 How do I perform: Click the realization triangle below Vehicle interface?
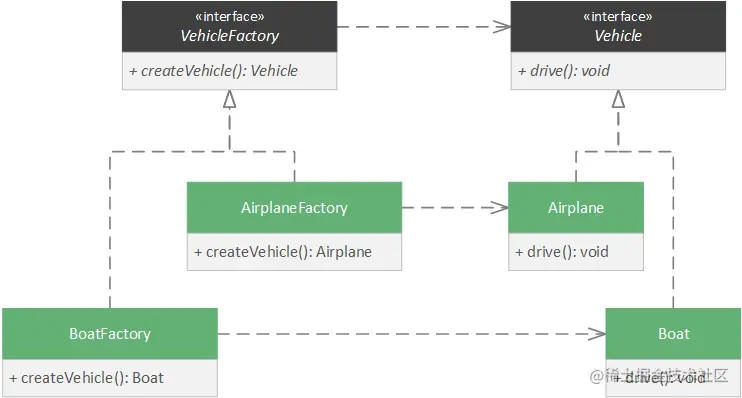coord(618,99)
